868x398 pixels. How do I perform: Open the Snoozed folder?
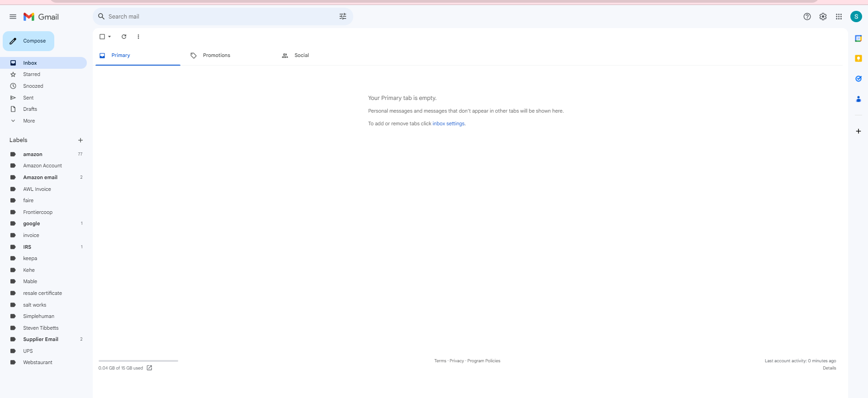[43, 86]
